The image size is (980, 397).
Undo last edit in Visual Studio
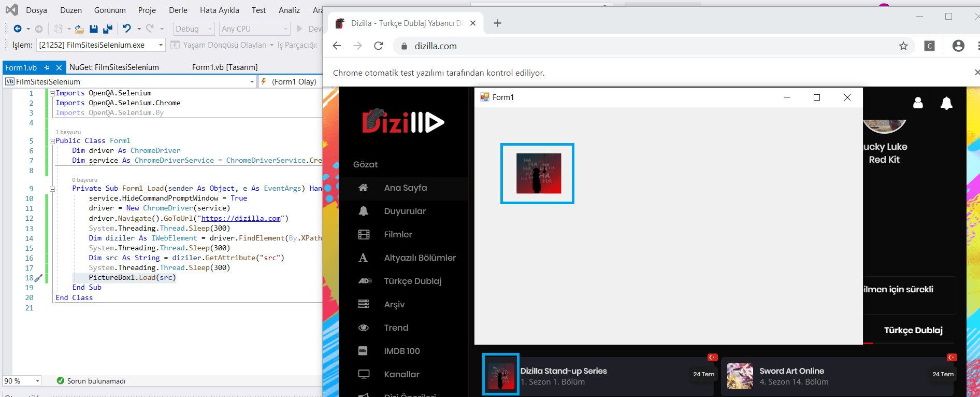pos(127,29)
